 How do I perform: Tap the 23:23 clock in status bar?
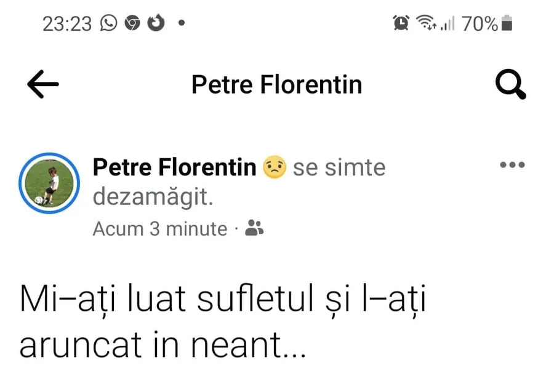tap(67, 24)
